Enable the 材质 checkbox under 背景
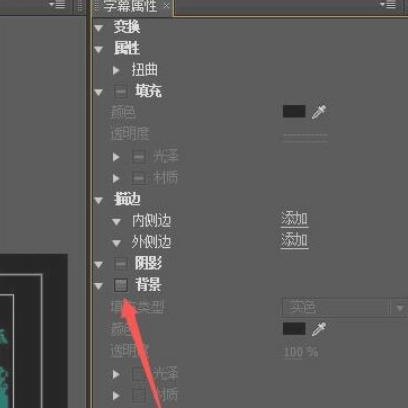 [x=139, y=396]
